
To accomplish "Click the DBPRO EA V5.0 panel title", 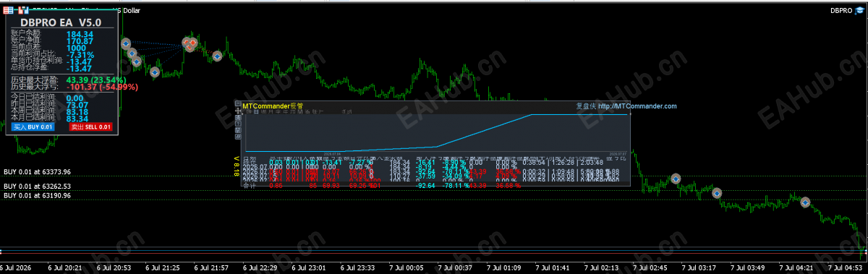I will [x=61, y=23].
